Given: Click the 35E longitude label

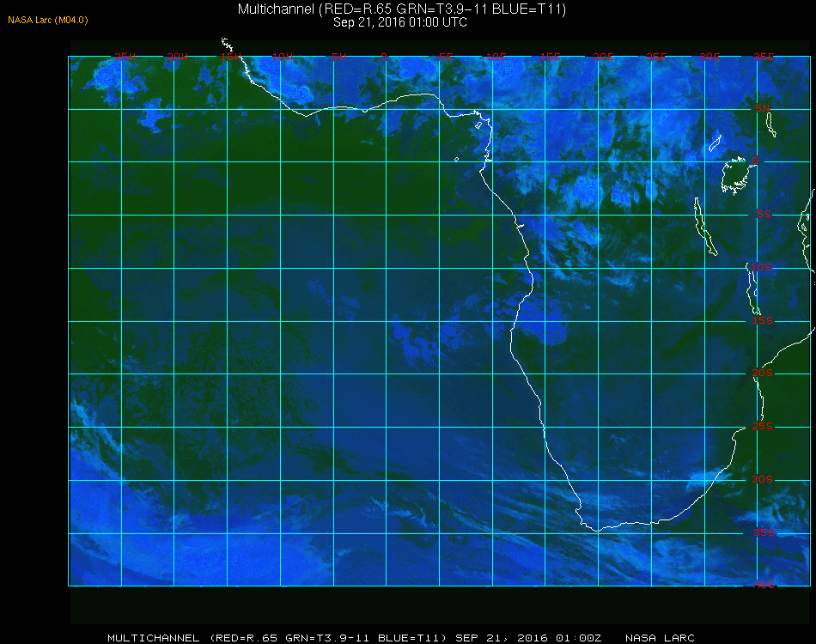Looking at the screenshot, I should coord(764,57).
